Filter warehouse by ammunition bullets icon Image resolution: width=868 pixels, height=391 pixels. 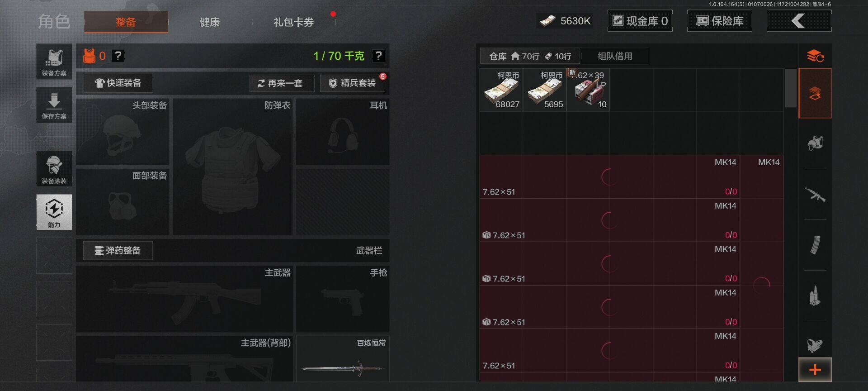tap(815, 296)
